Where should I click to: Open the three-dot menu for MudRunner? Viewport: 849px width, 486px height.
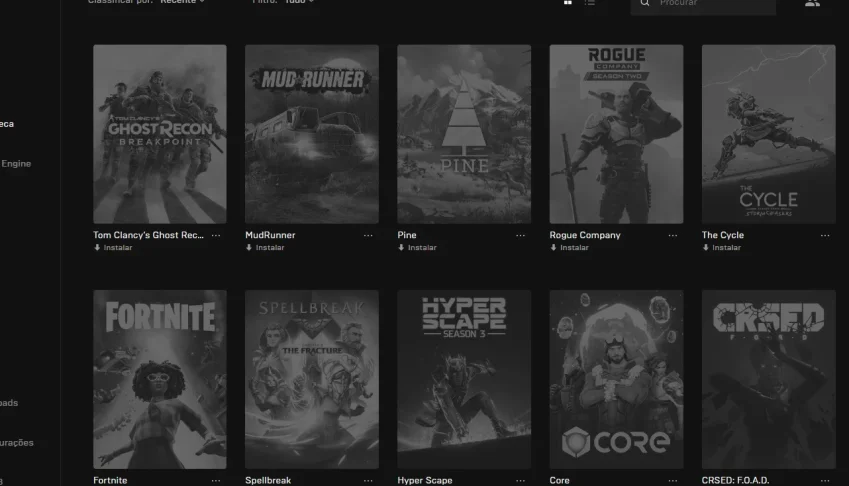[368, 235]
